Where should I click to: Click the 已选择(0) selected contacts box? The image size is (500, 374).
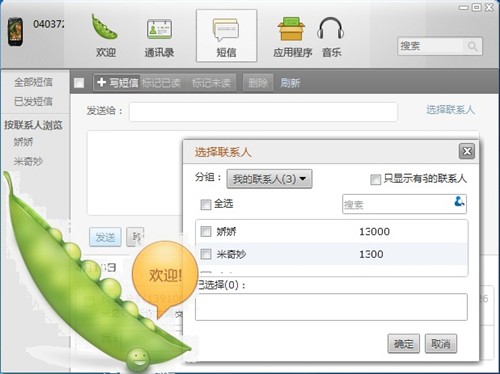pyautogui.click(x=331, y=307)
